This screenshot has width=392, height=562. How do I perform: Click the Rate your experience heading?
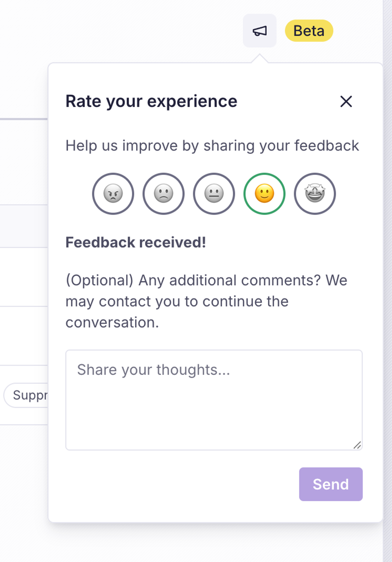(x=151, y=101)
